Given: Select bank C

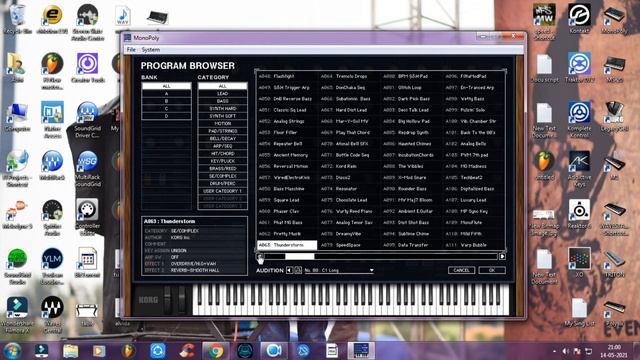Looking at the screenshot, I should coord(166,109).
